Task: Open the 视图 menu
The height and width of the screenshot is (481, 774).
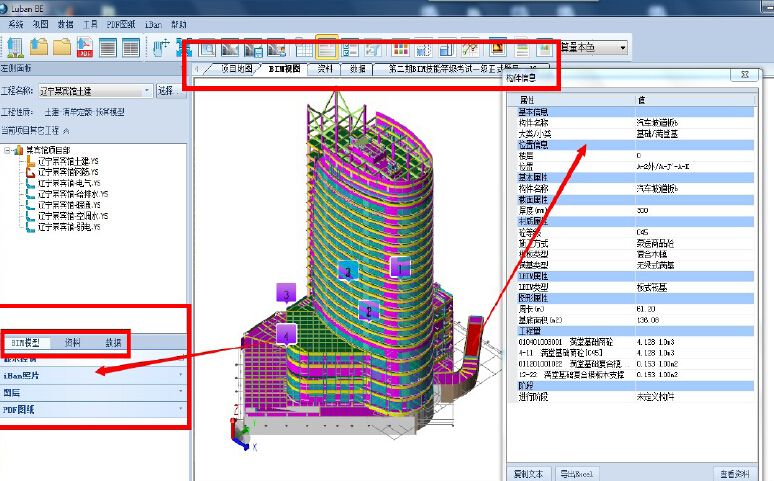Action: [x=40, y=24]
